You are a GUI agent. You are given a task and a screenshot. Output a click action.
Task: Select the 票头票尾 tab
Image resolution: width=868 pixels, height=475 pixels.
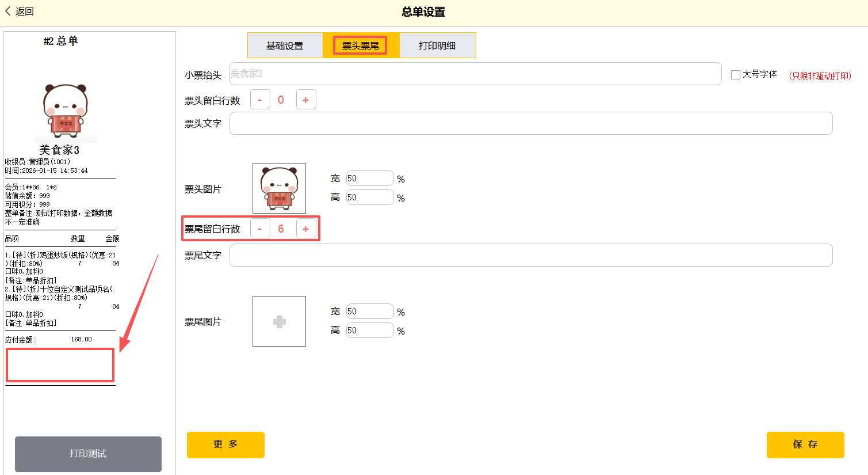(x=361, y=45)
